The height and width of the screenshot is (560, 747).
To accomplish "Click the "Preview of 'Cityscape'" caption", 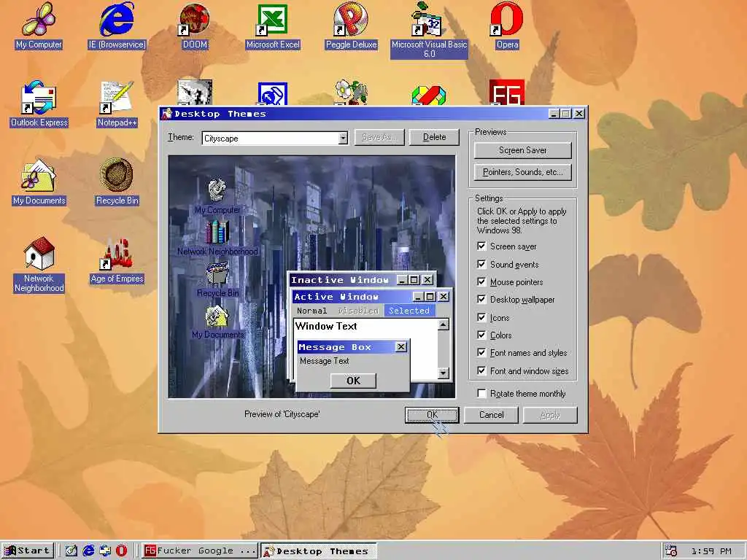I will tap(282, 414).
